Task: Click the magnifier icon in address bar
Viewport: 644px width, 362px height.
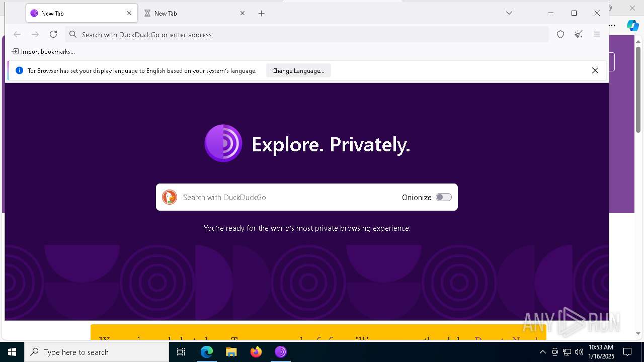Action: (73, 34)
